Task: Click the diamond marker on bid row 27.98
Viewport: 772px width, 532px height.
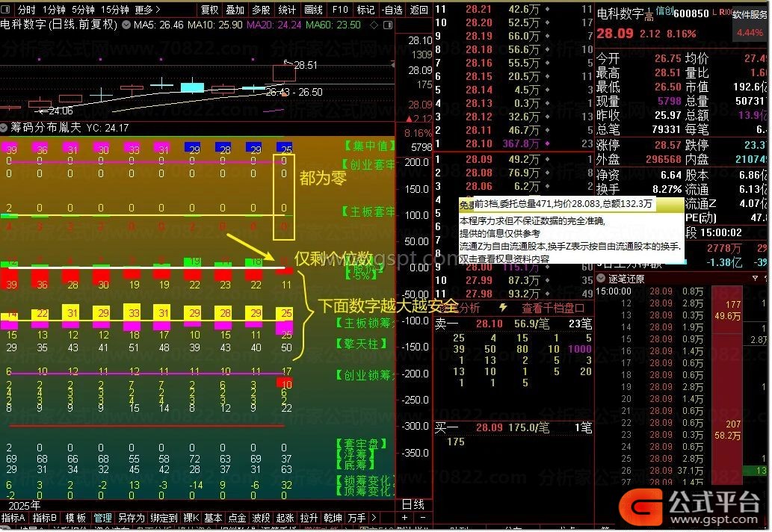Action: (x=548, y=294)
